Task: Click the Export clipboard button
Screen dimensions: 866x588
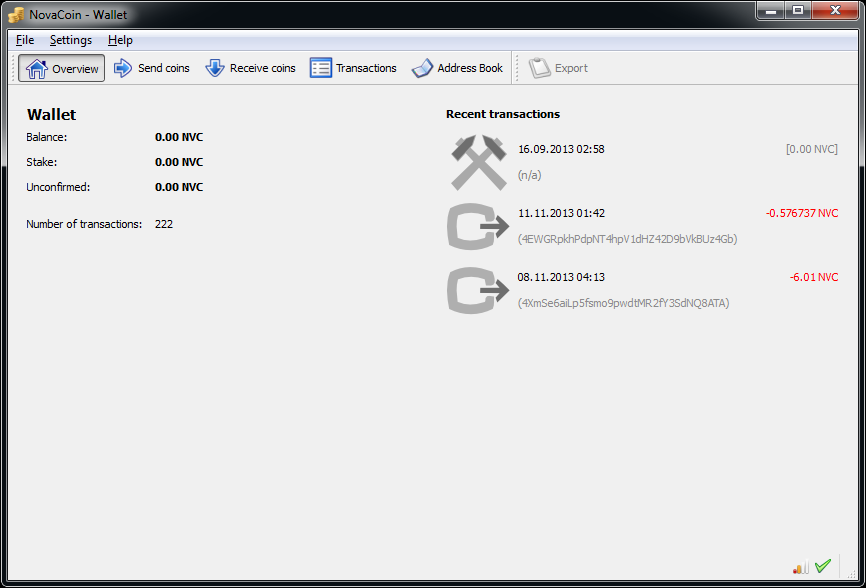Action: click(558, 68)
